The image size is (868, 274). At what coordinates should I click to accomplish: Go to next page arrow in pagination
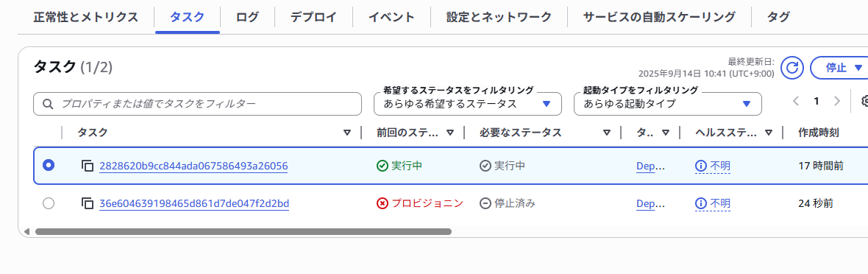pyautogui.click(x=837, y=101)
